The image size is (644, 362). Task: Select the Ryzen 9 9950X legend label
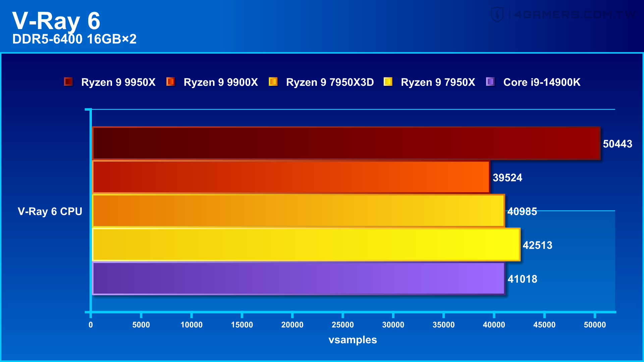tap(118, 82)
